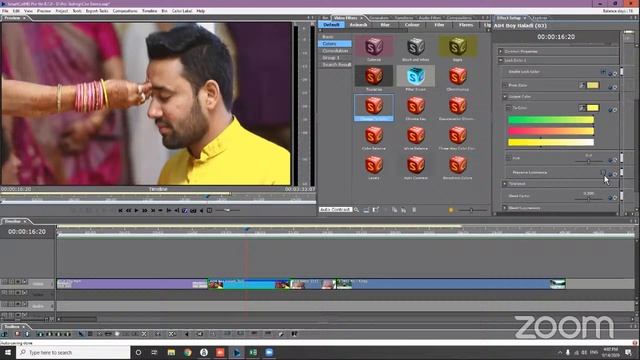Select the Convolution filter category
This screenshot has width=640, height=360.
pos(335,51)
